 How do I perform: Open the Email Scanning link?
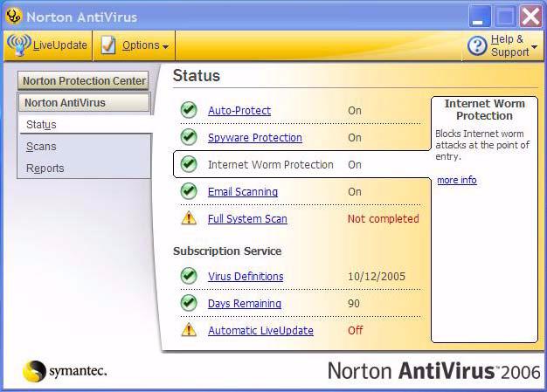[243, 192]
